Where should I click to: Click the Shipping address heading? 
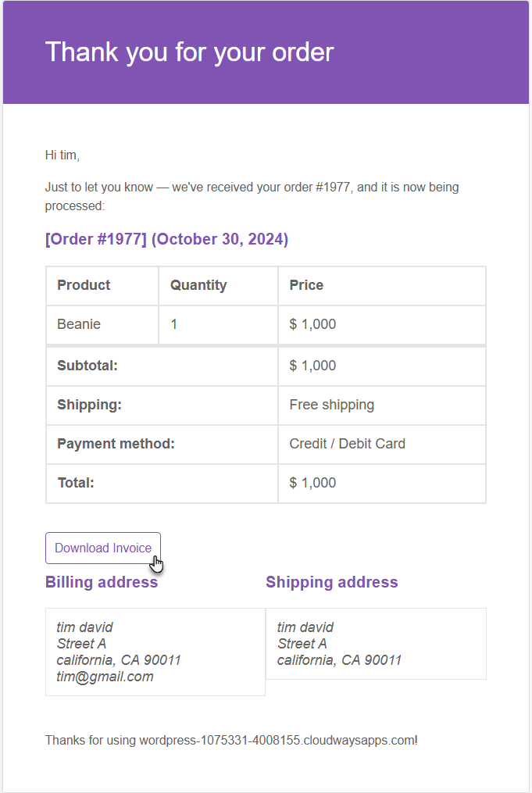[332, 582]
